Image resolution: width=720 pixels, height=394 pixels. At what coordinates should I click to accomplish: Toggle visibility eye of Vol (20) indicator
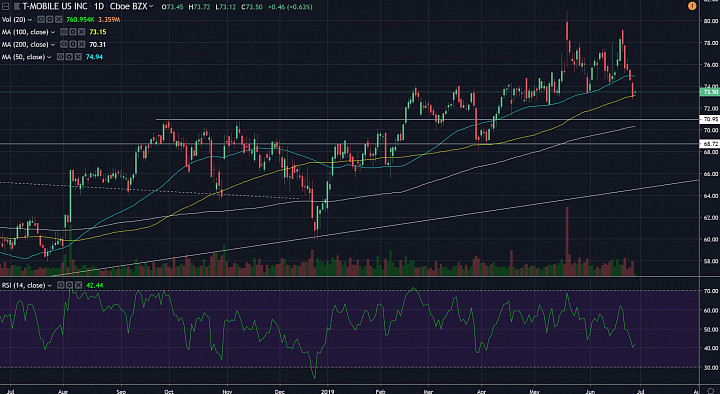click(40, 20)
